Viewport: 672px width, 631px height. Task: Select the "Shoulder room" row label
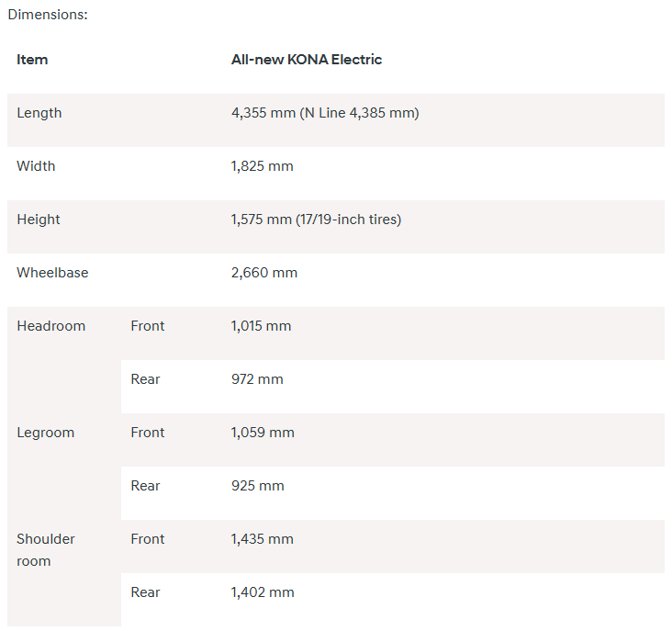(x=46, y=549)
